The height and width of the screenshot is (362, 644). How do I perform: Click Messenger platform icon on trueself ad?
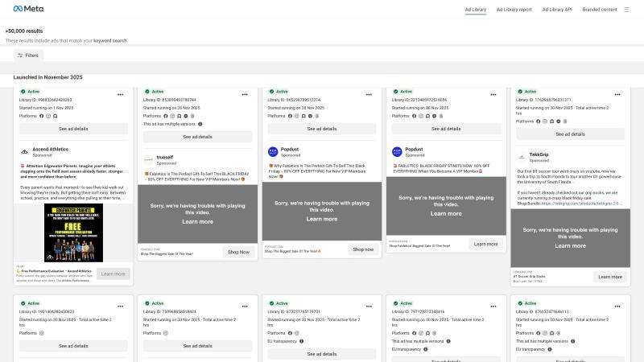point(186,116)
